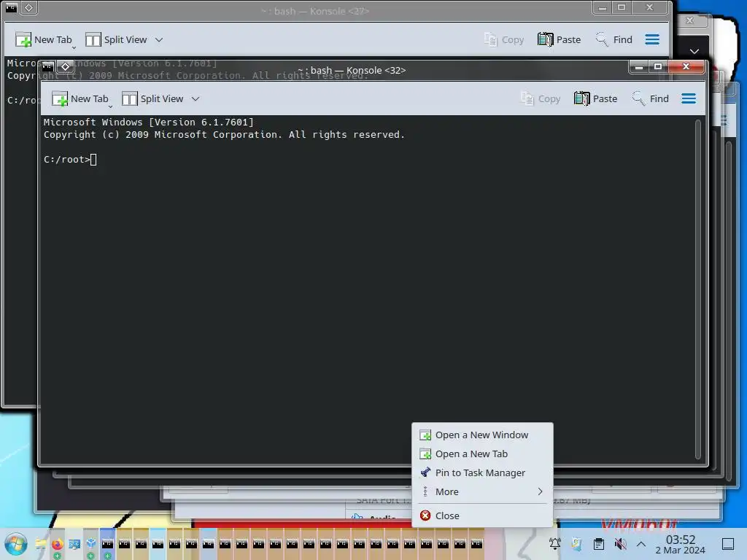Open clipboard tray icon
747x560 pixels.
(x=599, y=543)
